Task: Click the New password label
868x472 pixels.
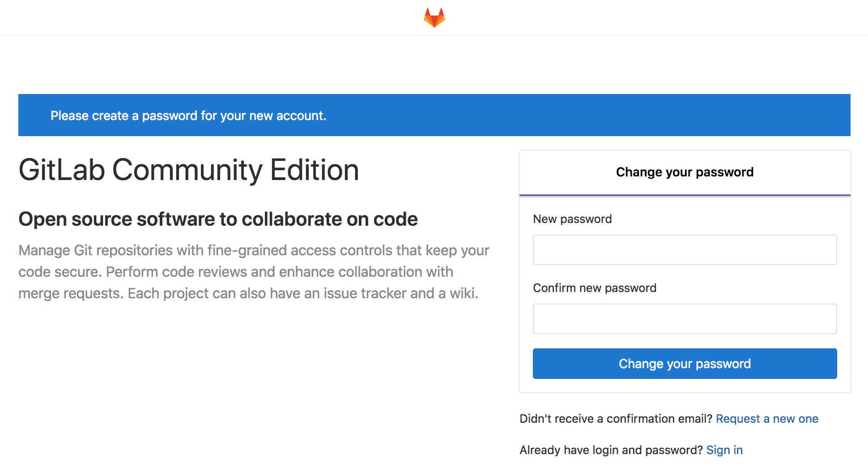Action: pyautogui.click(x=572, y=219)
